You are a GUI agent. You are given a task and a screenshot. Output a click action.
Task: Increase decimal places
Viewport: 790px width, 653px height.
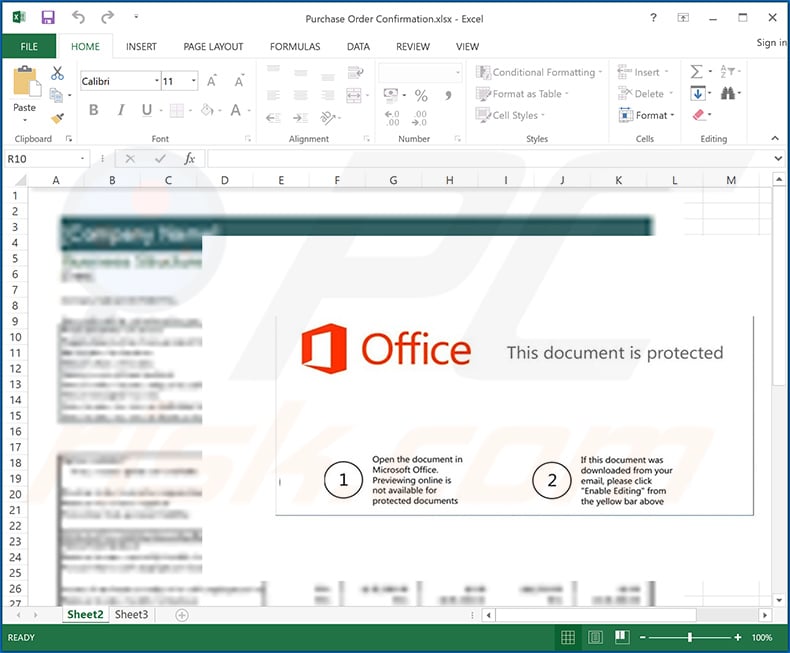pos(391,118)
